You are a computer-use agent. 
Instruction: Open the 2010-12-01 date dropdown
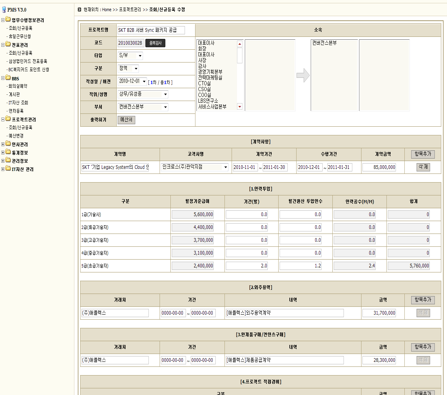132,81
